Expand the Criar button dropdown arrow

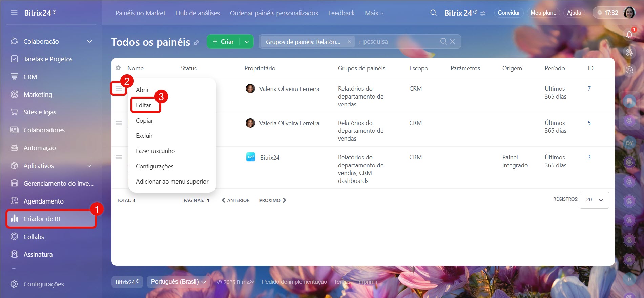click(247, 42)
